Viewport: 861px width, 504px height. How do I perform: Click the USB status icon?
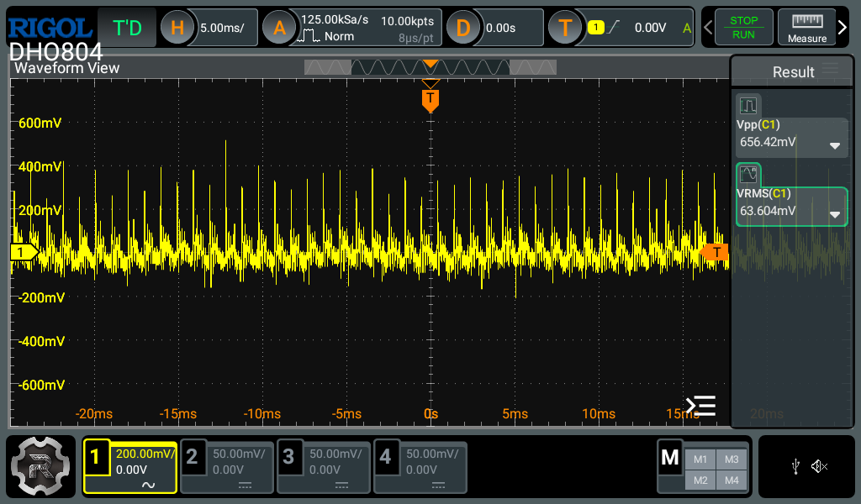[x=795, y=467]
